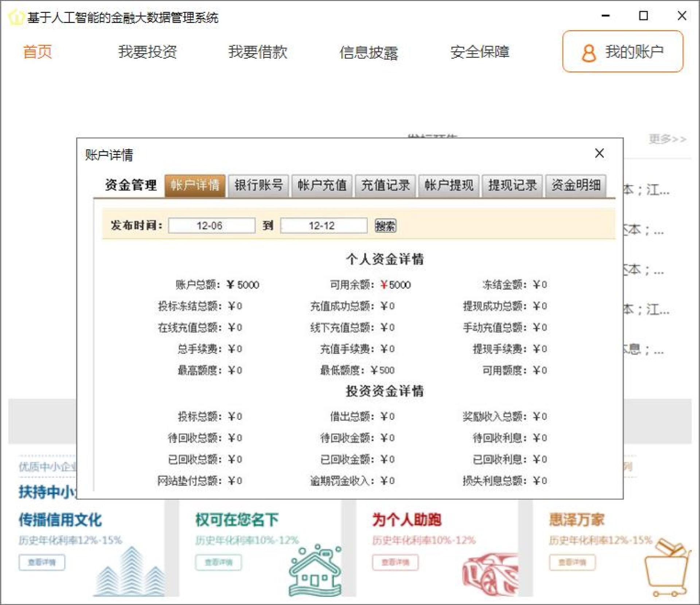Open the 帐户充值 tab
700x605 pixels.
(x=322, y=186)
